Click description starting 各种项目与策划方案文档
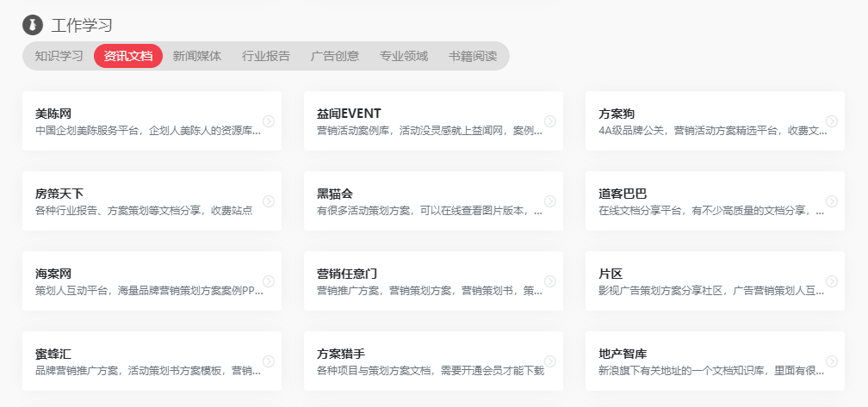Image resolution: width=868 pixels, height=407 pixels. coord(431,371)
